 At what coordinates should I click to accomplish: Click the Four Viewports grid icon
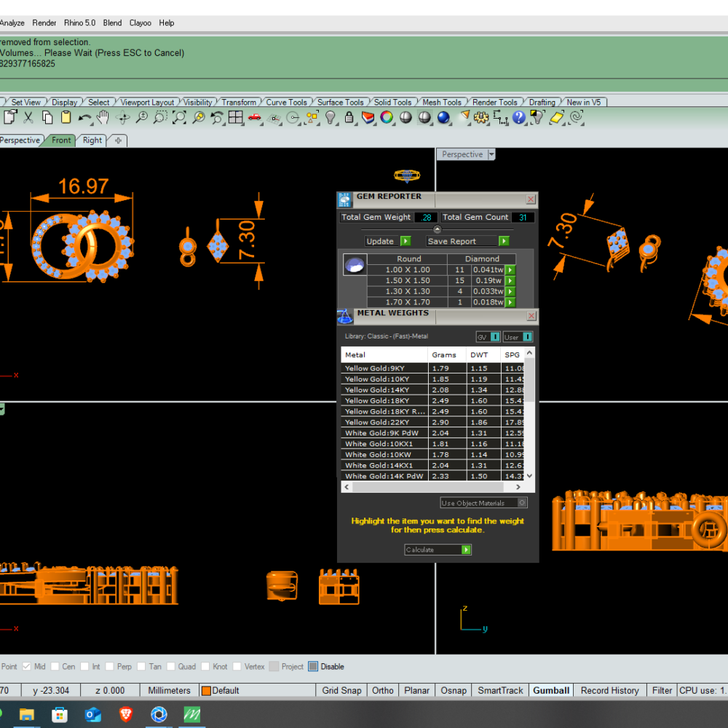click(235, 117)
